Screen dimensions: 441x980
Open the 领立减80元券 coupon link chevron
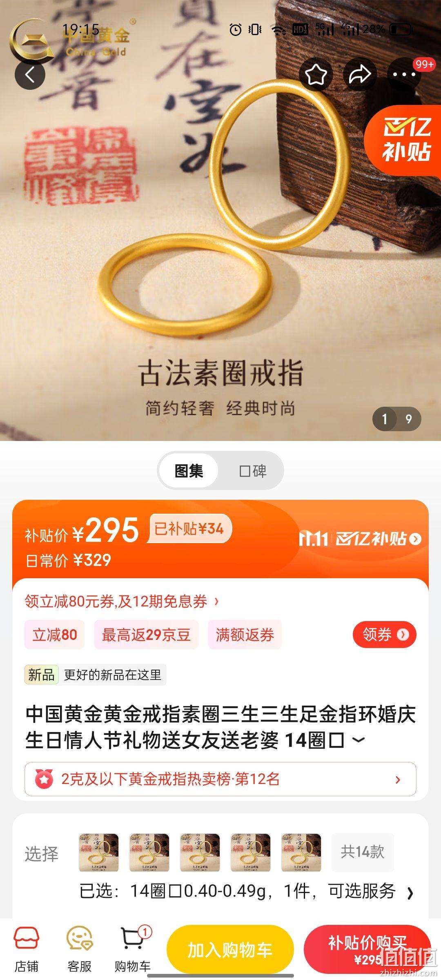point(216,601)
